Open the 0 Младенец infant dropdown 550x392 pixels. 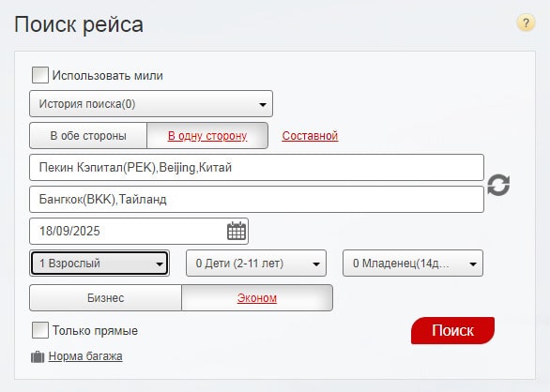tap(413, 263)
